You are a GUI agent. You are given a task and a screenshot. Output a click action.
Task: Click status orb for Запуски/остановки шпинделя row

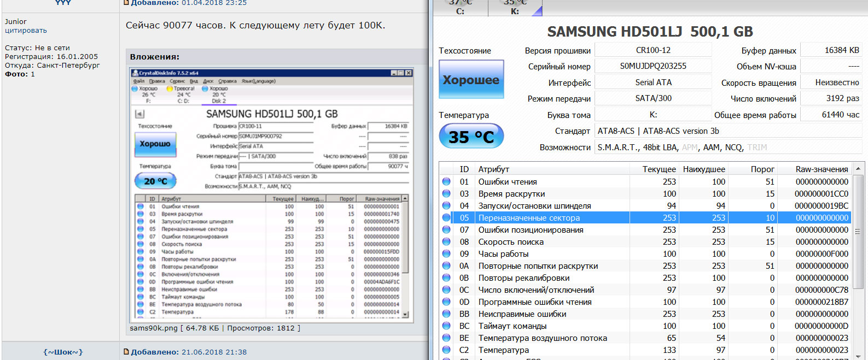pyautogui.click(x=446, y=205)
